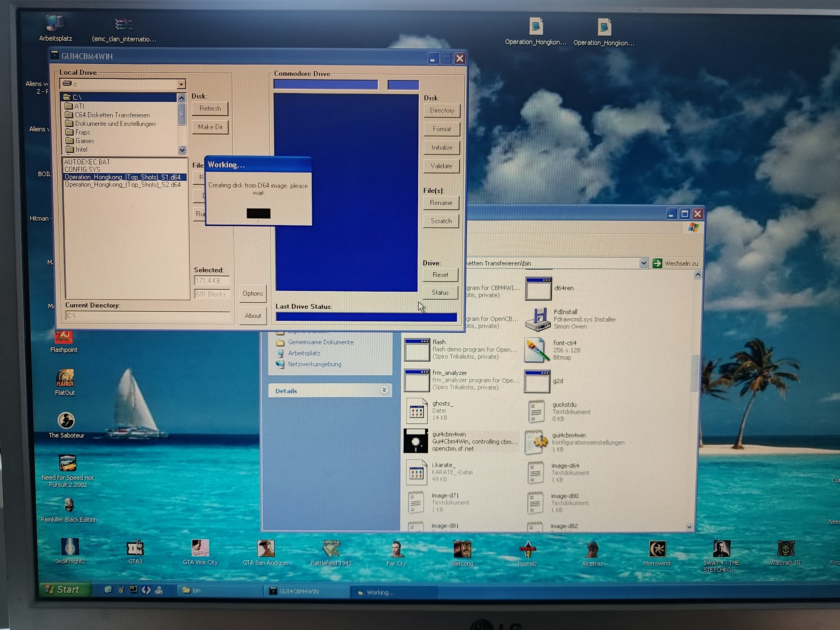This screenshot has height=630, width=840.
Task: Select FdInstall installer icon in bin window
Action: tap(537, 319)
